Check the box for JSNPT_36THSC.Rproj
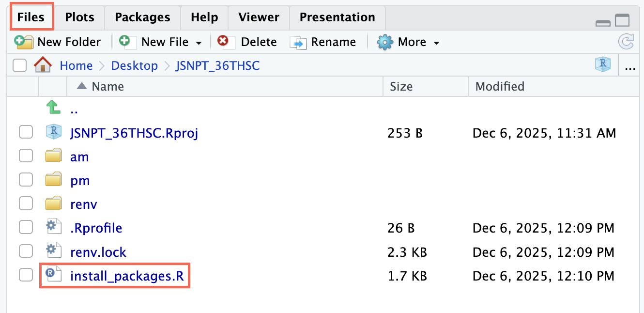644x313 pixels. coord(26,132)
